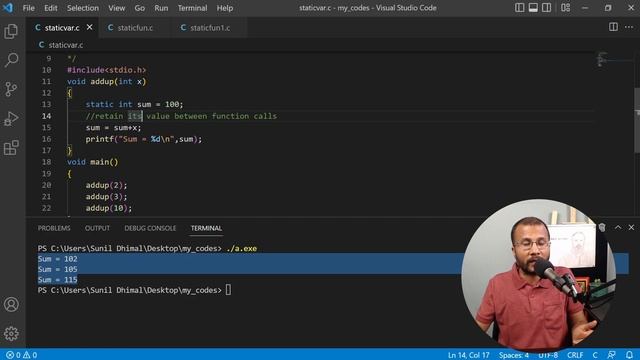Open the Edit menu

(51, 8)
